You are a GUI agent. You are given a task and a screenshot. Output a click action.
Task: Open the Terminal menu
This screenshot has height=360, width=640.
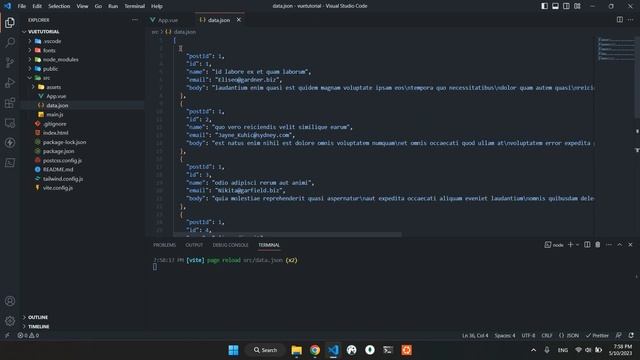pos(134,6)
